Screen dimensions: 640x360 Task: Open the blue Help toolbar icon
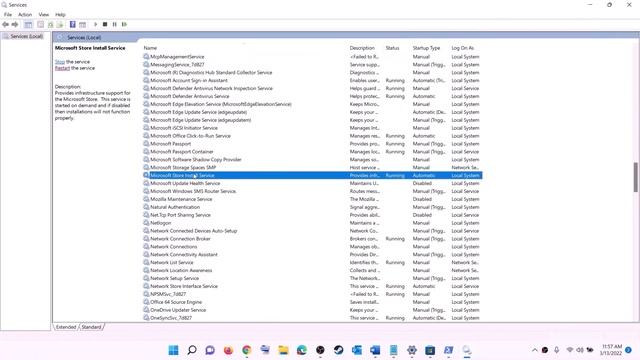tap(73, 24)
